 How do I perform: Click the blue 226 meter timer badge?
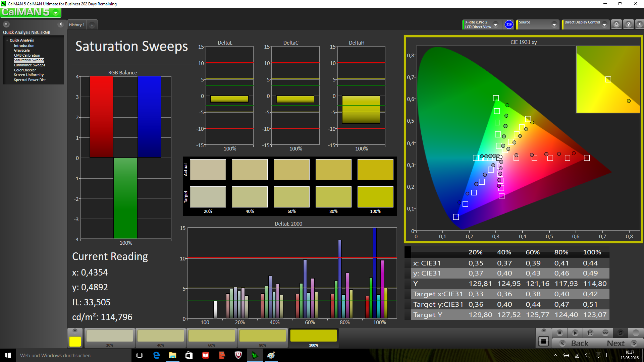click(509, 24)
